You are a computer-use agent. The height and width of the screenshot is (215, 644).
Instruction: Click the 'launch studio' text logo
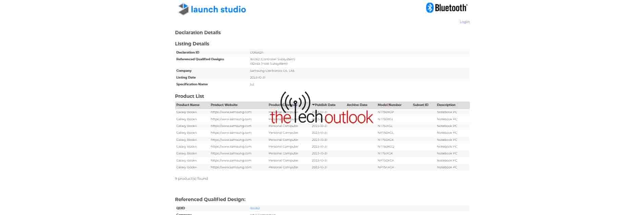218,9
